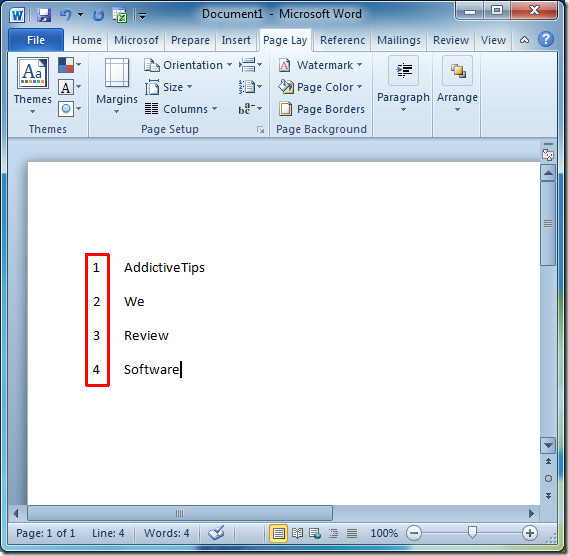Click the zoom in plus button
569x556 pixels.
[x=529, y=533]
